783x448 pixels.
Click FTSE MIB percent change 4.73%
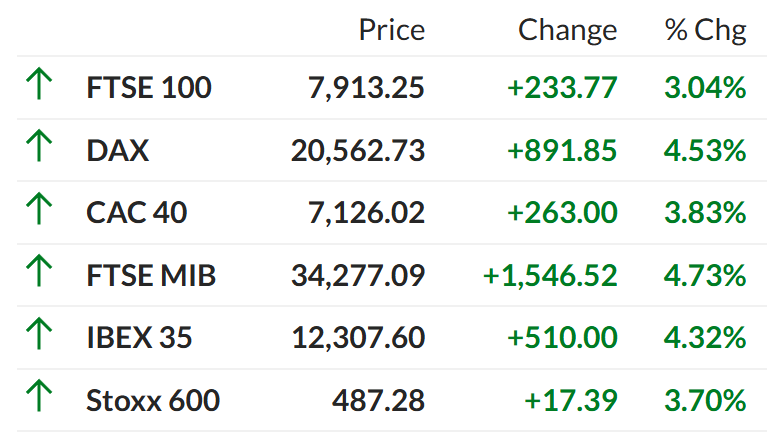coord(705,275)
